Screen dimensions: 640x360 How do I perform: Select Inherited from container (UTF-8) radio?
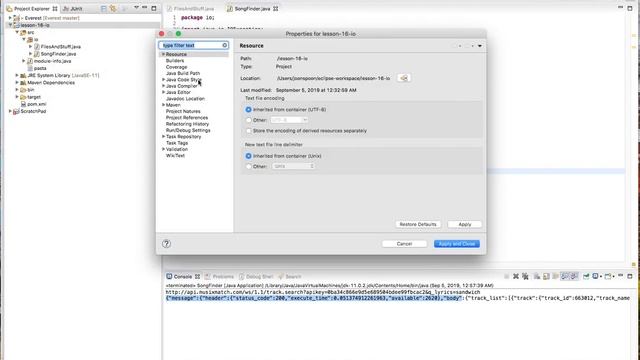click(x=249, y=109)
